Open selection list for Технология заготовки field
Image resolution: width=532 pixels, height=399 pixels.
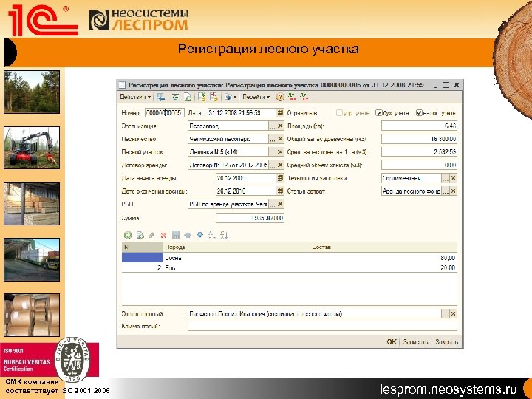pyautogui.click(x=446, y=178)
